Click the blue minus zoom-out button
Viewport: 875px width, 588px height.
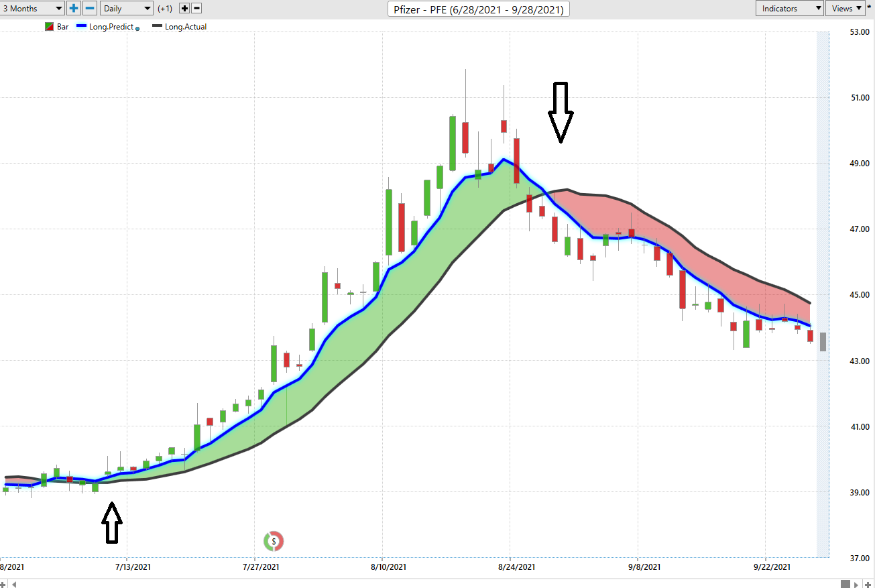[x=91, y=9]
